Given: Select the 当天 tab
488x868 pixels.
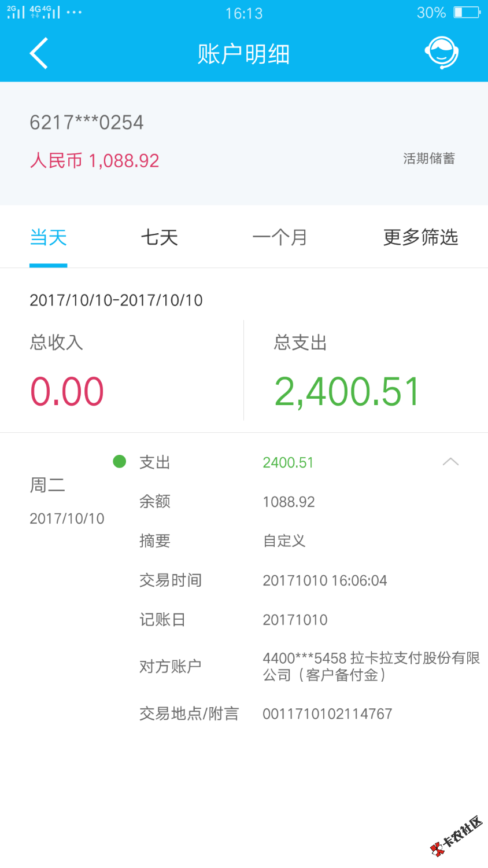Looking at the screenshot, I should pyautogui.click(x=49, y=237).
